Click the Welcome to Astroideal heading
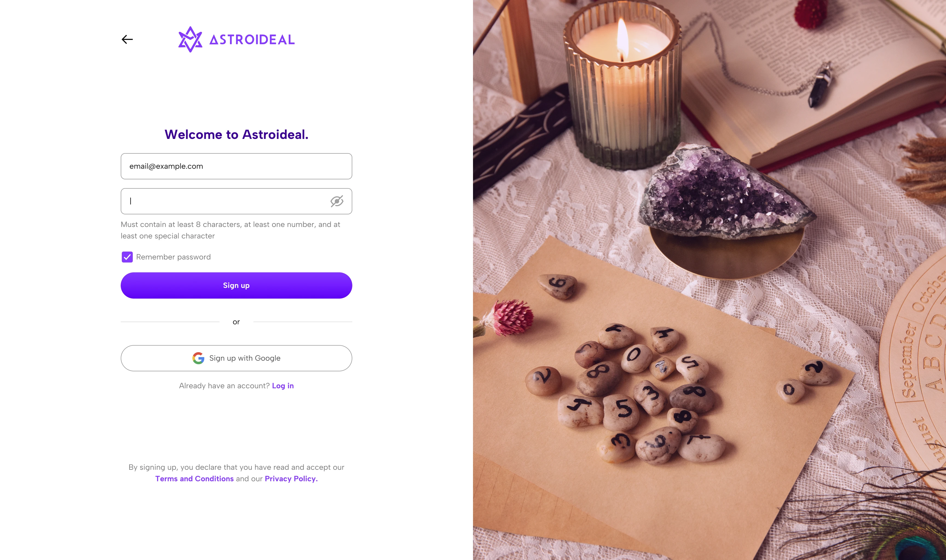The image size is (946, 560). click(x=236, y=134)
